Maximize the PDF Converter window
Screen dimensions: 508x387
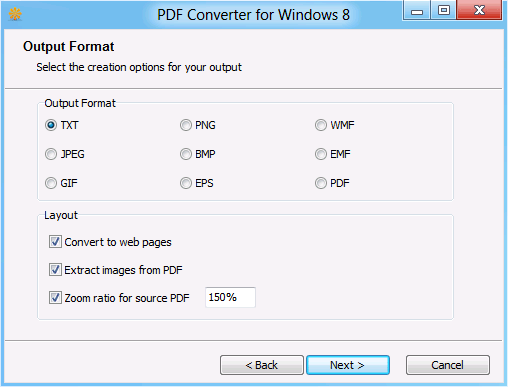(x=443, y=10)
